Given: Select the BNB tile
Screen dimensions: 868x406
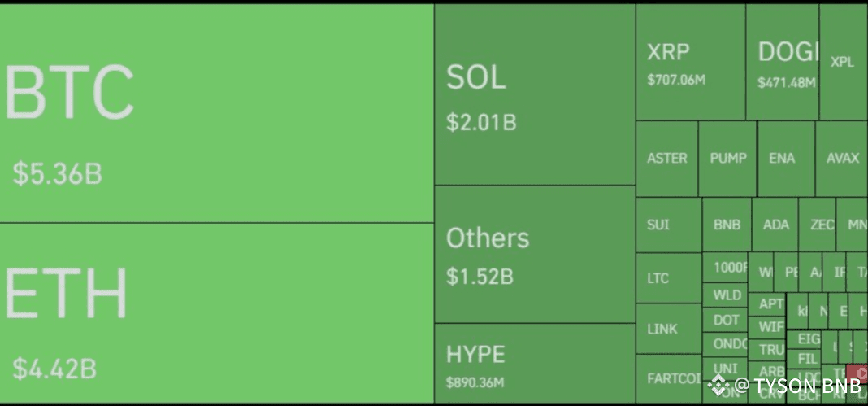Looking at the screenshot, I should (727, 225).
